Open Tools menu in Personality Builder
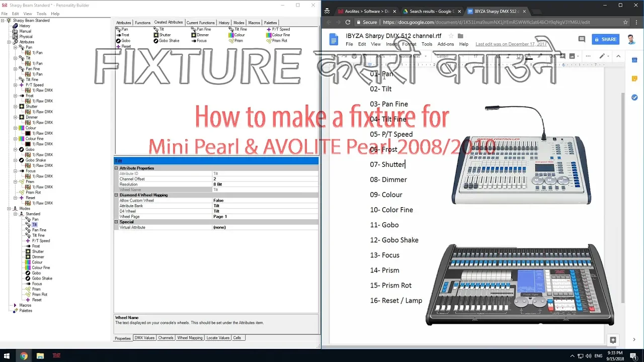This screenshot has height=362, width=644. 41,14
